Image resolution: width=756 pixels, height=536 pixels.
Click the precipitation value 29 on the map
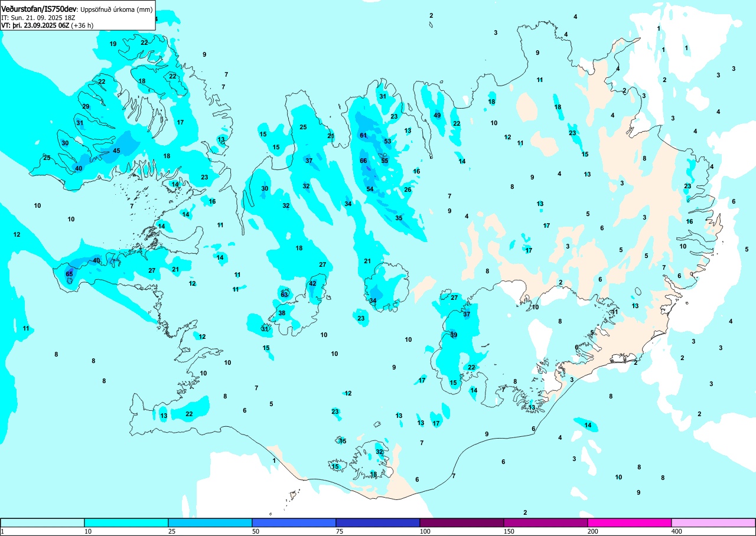click(86, 106)
